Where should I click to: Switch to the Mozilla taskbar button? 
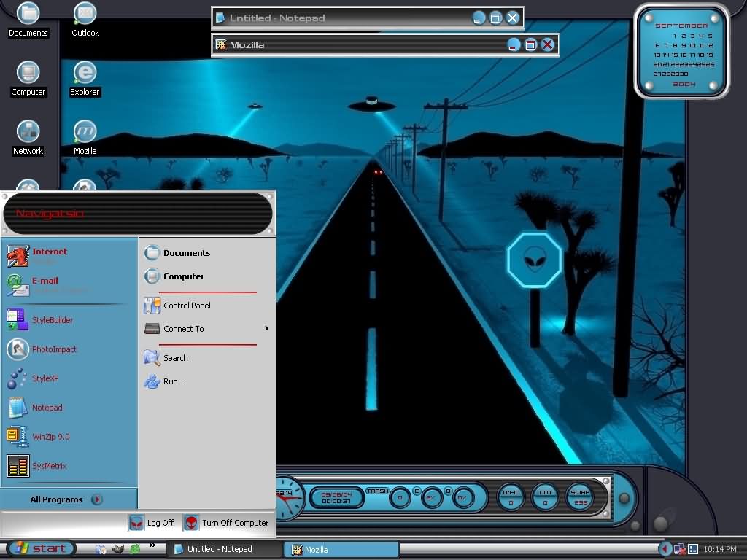pos(341,550)
